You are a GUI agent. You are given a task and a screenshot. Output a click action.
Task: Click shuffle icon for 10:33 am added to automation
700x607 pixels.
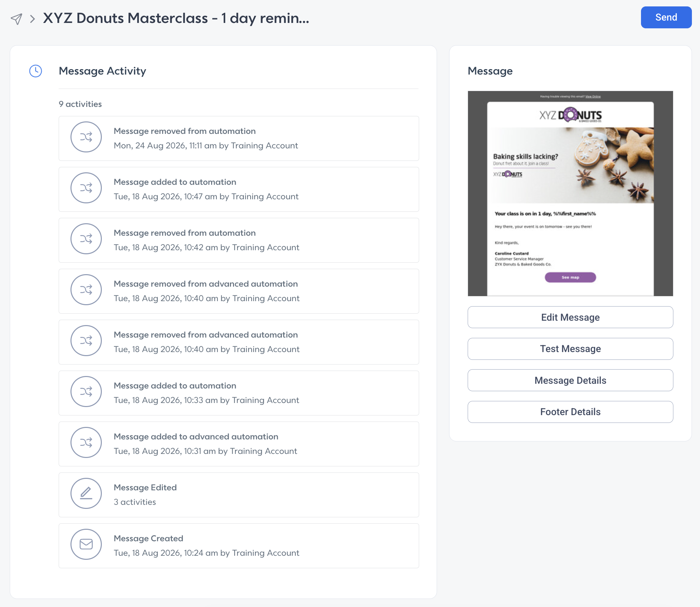tap(86, 392)
